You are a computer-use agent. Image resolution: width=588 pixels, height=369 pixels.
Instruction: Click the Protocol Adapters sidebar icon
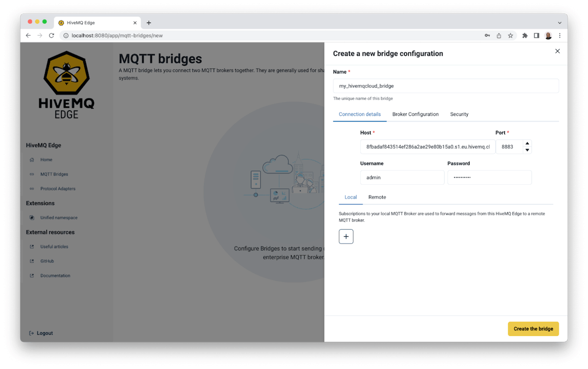coord(32,189)
